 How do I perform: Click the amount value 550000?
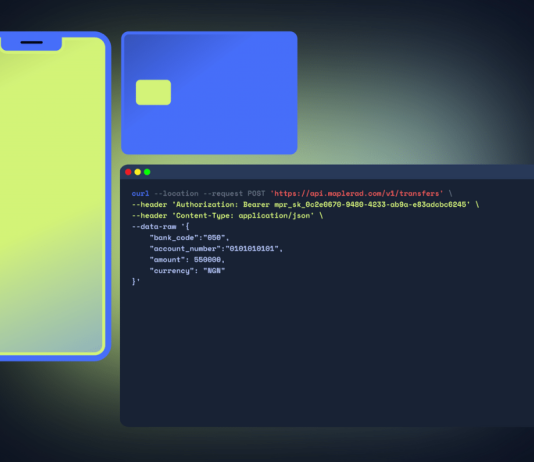pyautogui.click(x=207, y=260)
